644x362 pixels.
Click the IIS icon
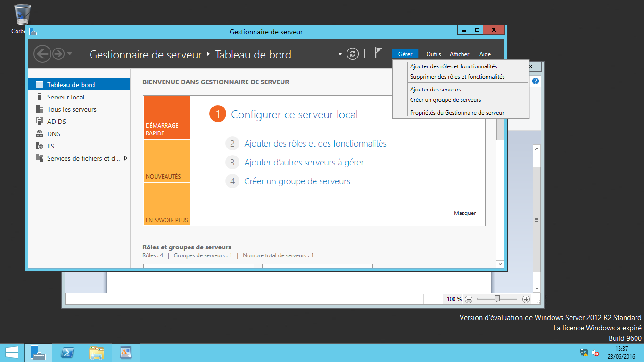[x=40, y=146]
